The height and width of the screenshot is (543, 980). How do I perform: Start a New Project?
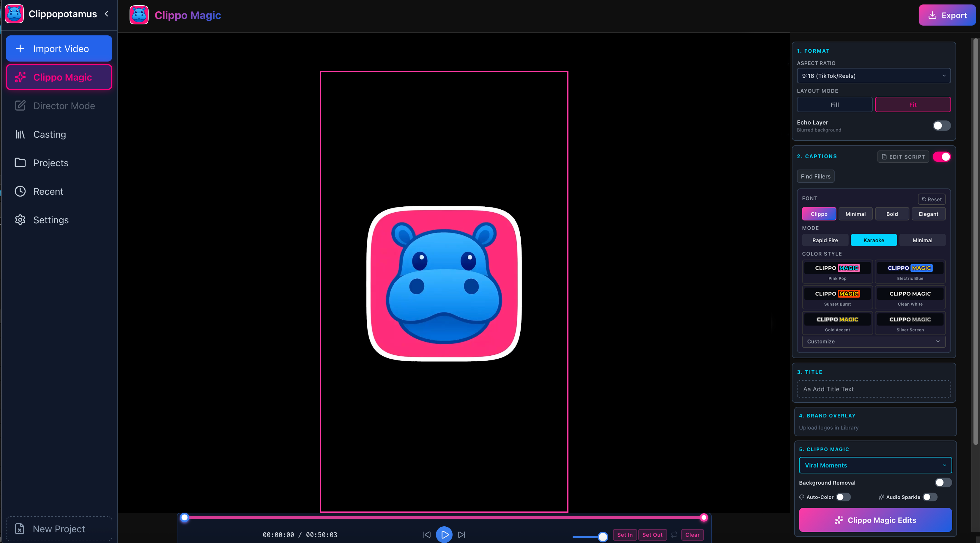tap(59, 528)
